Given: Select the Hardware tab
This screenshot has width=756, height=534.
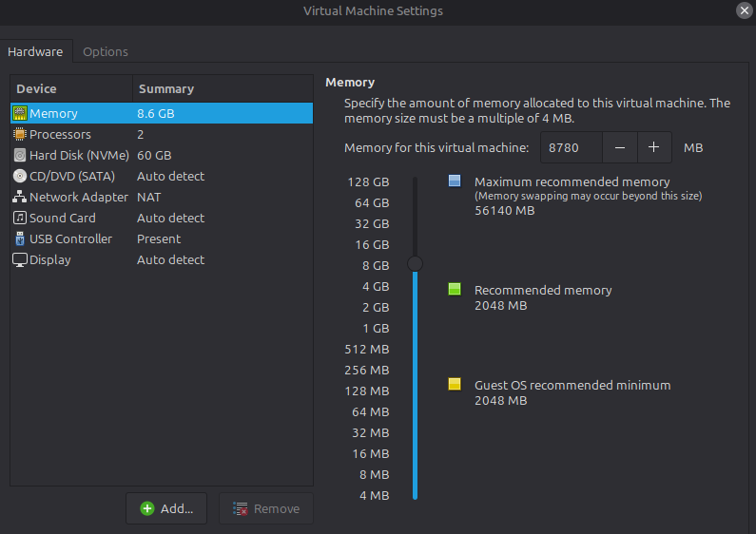Looking at the screenshot, I should (x=35, y=51).
